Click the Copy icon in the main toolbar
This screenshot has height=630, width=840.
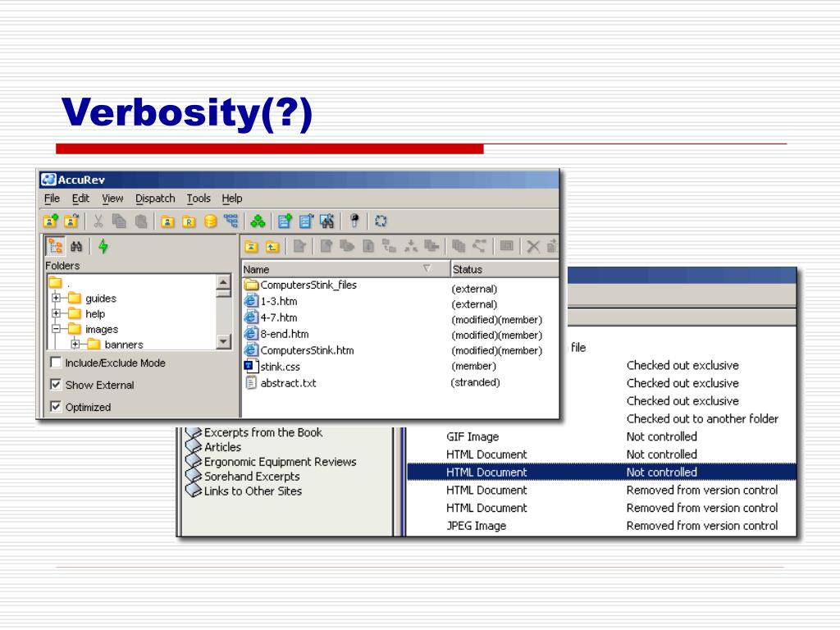pyautogui.click(x=119, y=221)
